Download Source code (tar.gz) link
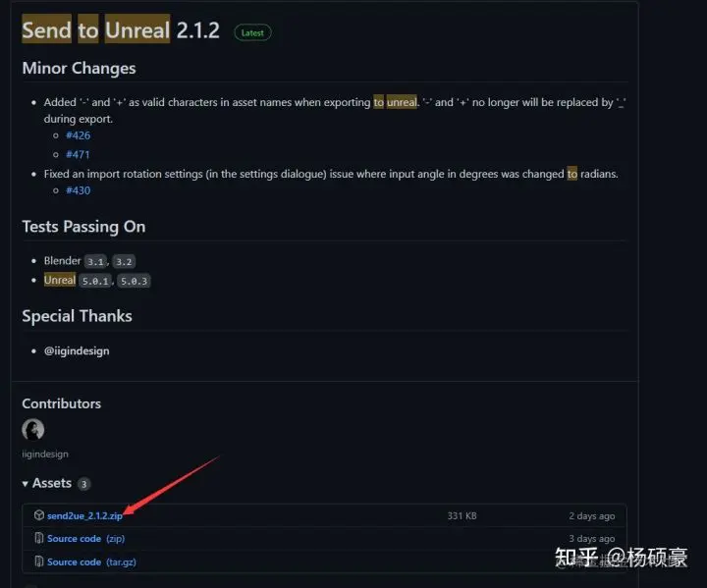The image size is (707, 588). (91, 561)
